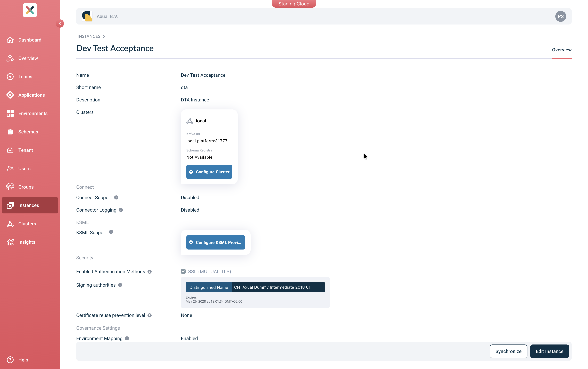The width and height of the screenshot is (588, 369).
Task: Collapse the sidebar with the chevron arrow
Action: click(x=60, y=23)
